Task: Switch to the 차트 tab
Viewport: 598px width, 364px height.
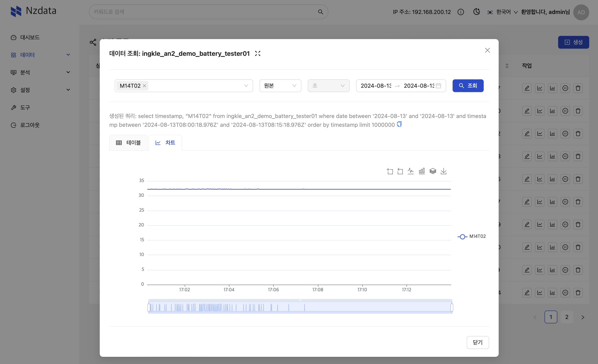Action: click(x=165, y=143)
